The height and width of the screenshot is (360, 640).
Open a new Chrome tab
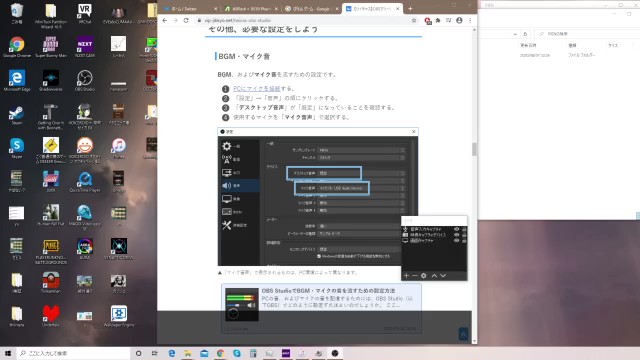coord(410,9)
